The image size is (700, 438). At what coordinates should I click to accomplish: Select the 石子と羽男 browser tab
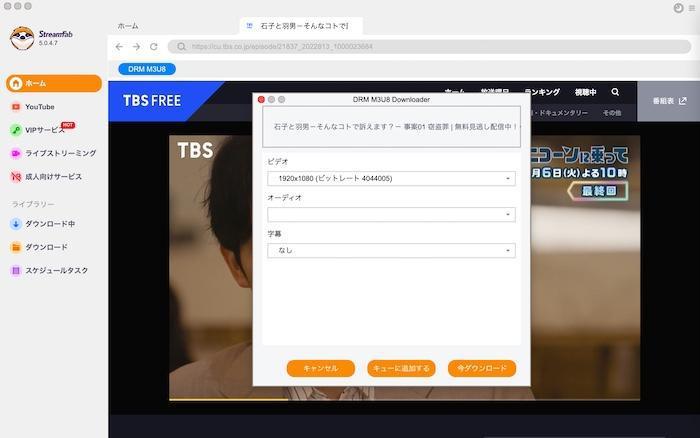pos(301,26)
